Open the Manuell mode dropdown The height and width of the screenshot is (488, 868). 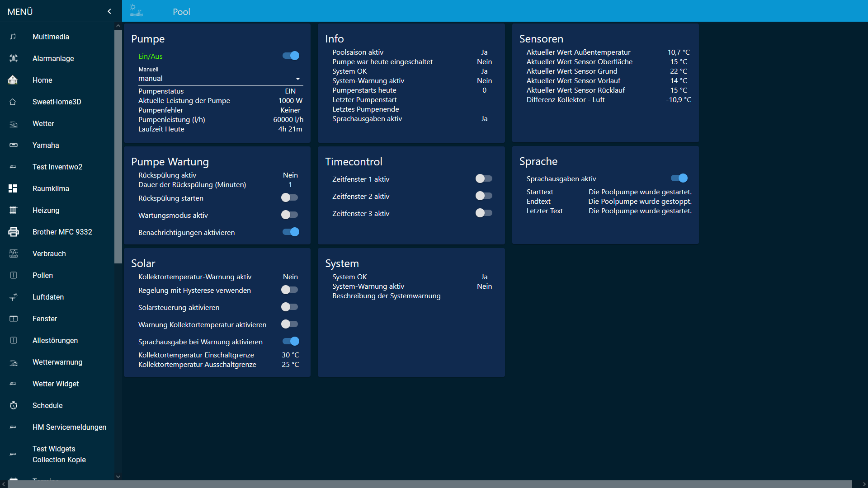(220, 79)
